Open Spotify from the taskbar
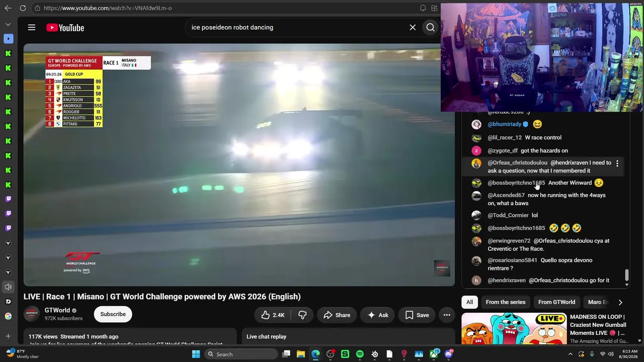This screenshot has height=362, width=644. point(360,354)
